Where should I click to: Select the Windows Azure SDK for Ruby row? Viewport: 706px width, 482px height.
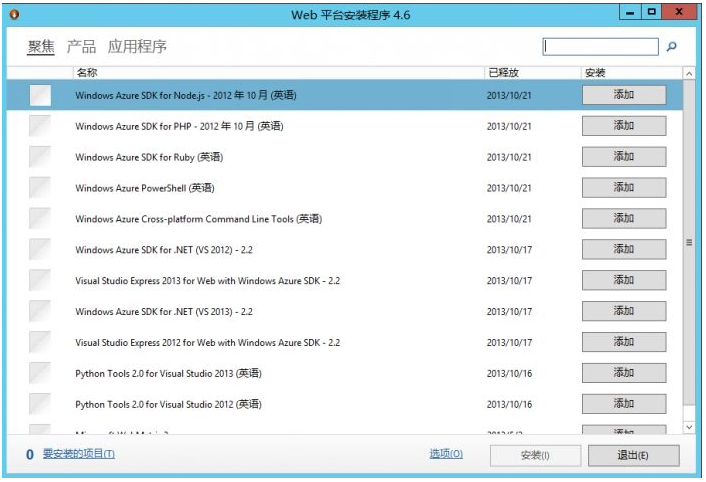coord(344,157)
